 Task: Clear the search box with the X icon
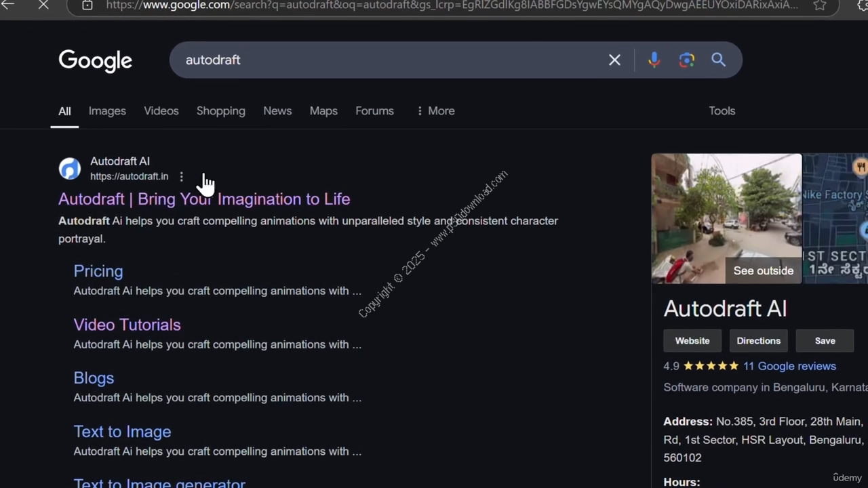click(x=614, y=60)
